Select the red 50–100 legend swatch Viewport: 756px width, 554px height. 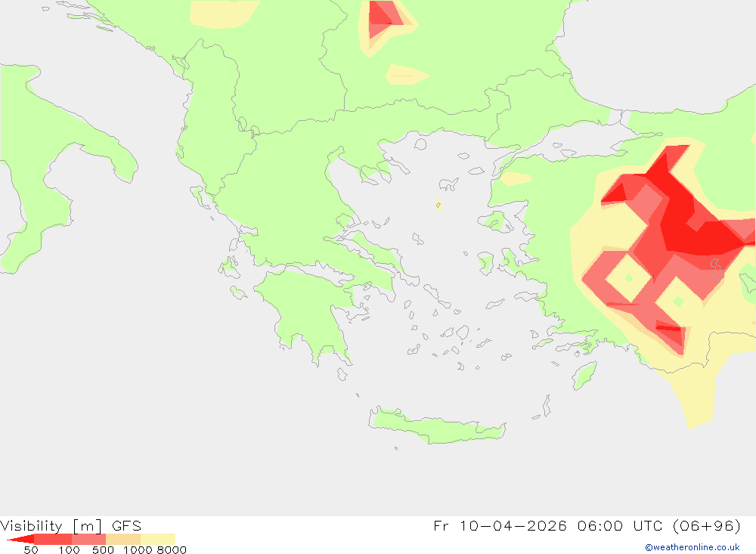tap(53, 539)
